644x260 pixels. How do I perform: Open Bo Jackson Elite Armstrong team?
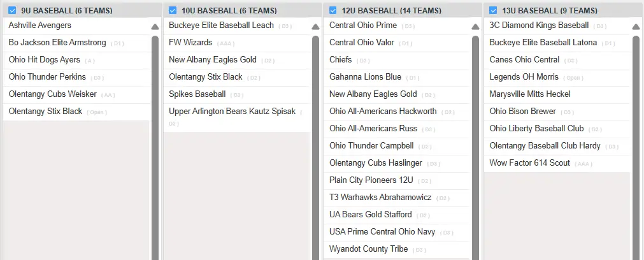coord(57,43)
